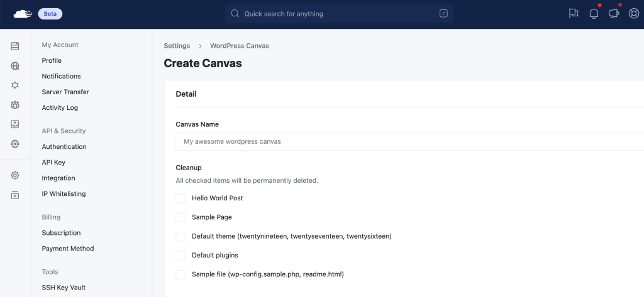644x297 pixels.
Task: Open the settings gear icon in sidebar
Action: [15, 175]
